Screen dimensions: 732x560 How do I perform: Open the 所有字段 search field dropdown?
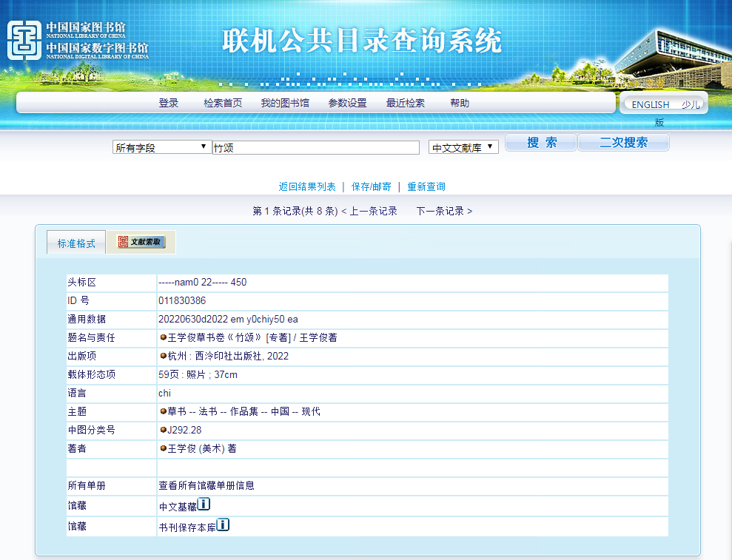tap(161, 147)
